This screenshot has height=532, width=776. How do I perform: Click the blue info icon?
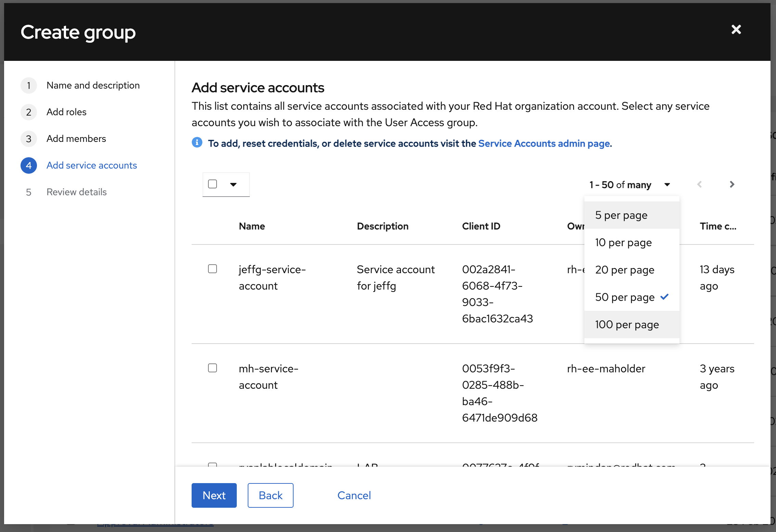pyautogui.click(x=197, y=143)
